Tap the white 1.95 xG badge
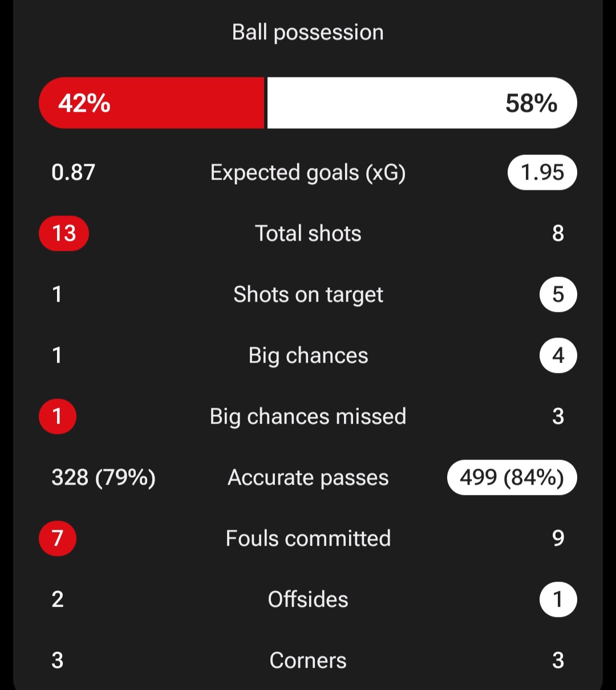This screenshot has height=690, width=616. click(542, 172)
